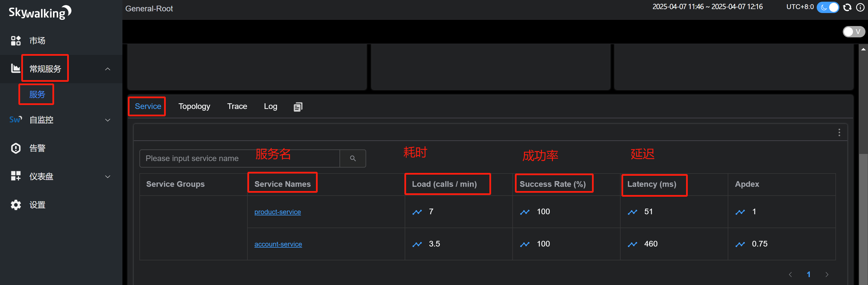
Task: Click the copy tab icon after Log
Action: tap(298, 107)
